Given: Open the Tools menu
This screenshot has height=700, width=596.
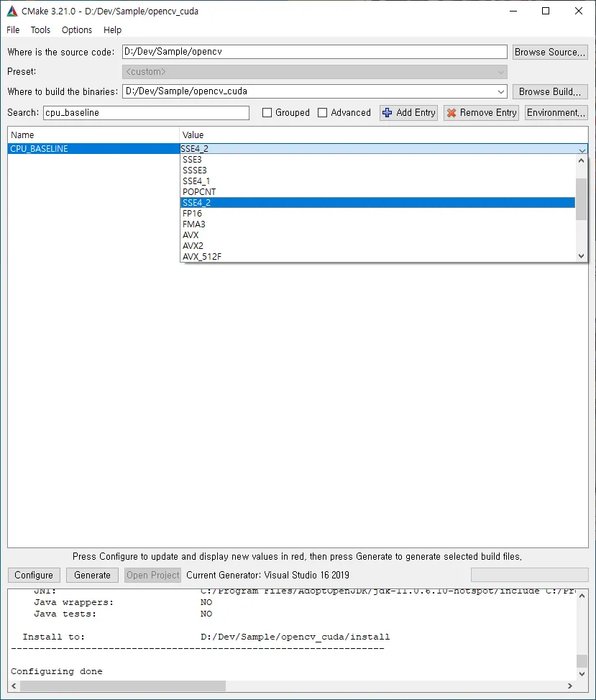Looking at the screenshot, I should (x=40, y=30).
